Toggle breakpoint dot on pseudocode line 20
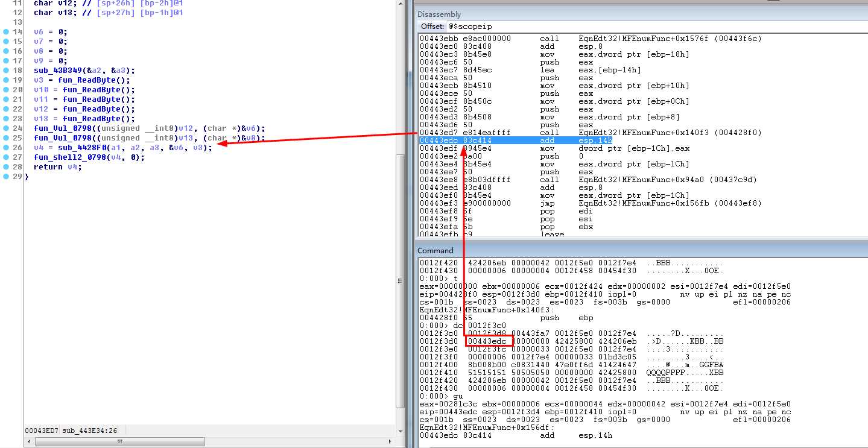This screenshot has height=448, width=868. pyautogui.click(x=5, y=89)
